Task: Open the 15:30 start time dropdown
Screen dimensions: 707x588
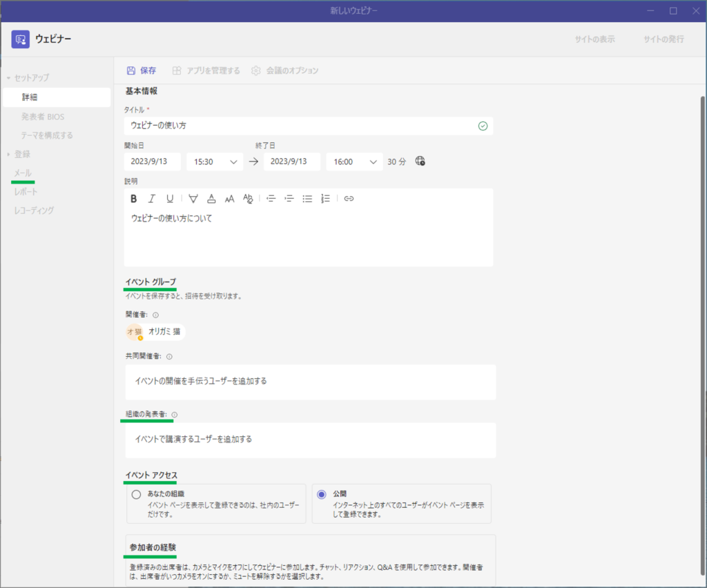Action: 215,161
